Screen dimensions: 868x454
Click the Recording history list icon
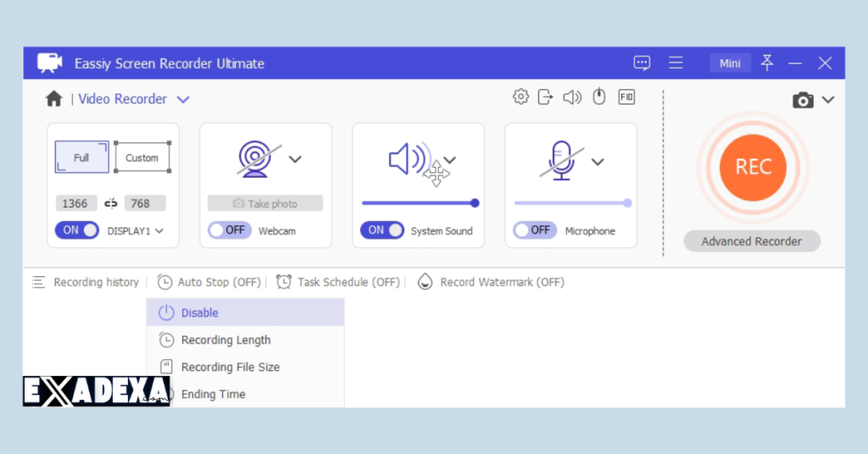(x=38, y=282)
